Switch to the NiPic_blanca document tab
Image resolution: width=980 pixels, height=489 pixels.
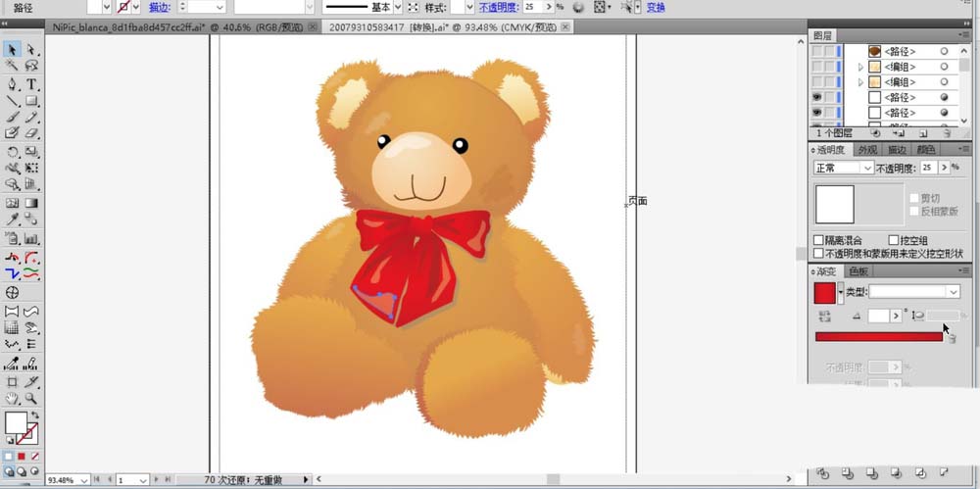(129, 28)
